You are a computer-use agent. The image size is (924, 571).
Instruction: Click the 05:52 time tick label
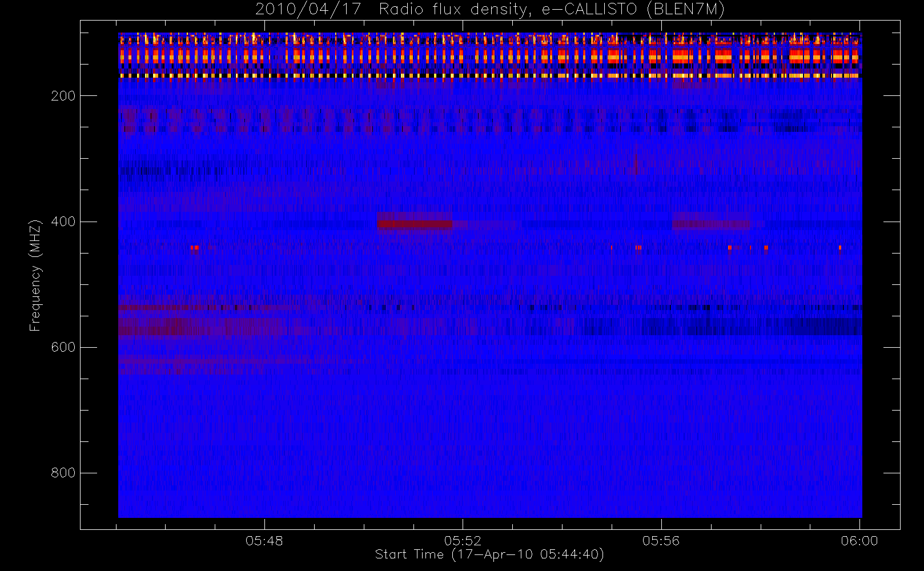coord(463,541)
